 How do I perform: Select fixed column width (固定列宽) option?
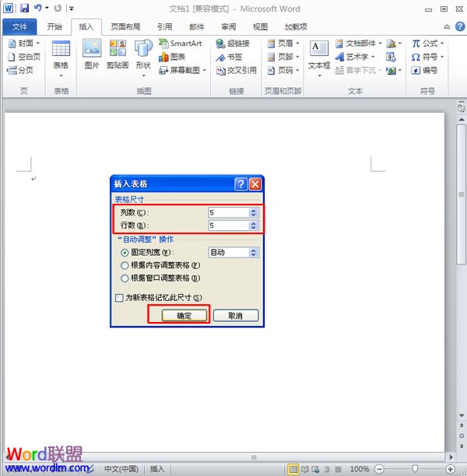[x=125, y=253]
